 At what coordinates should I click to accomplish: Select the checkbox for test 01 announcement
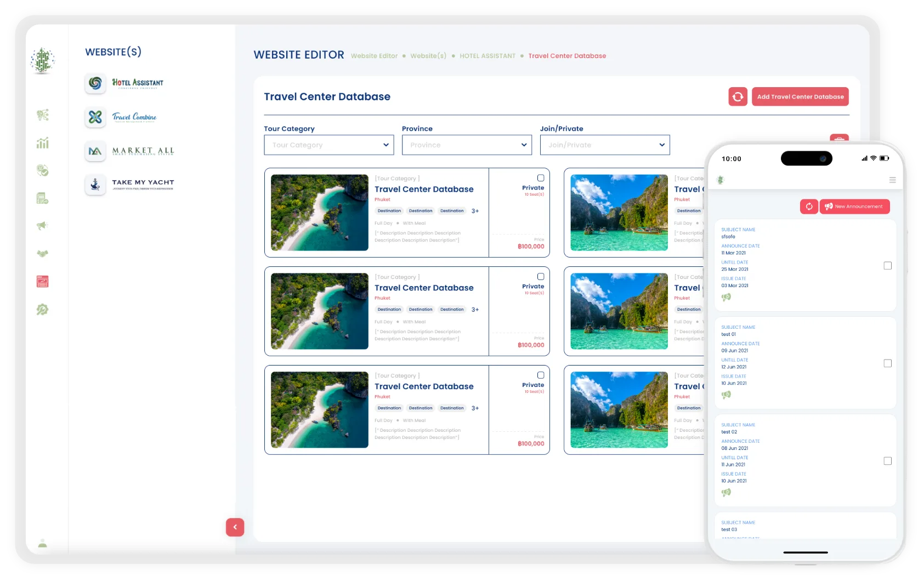[x=887, y=363]
